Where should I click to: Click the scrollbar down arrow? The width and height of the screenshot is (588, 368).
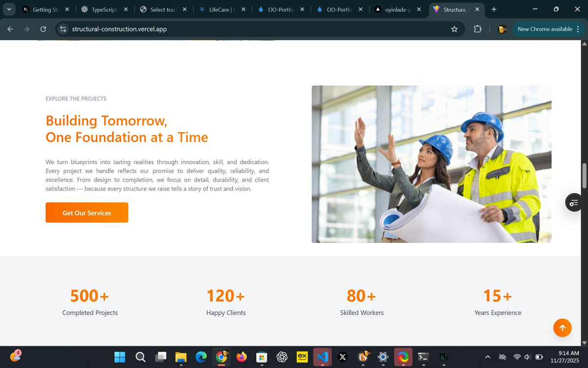[584, 342]
